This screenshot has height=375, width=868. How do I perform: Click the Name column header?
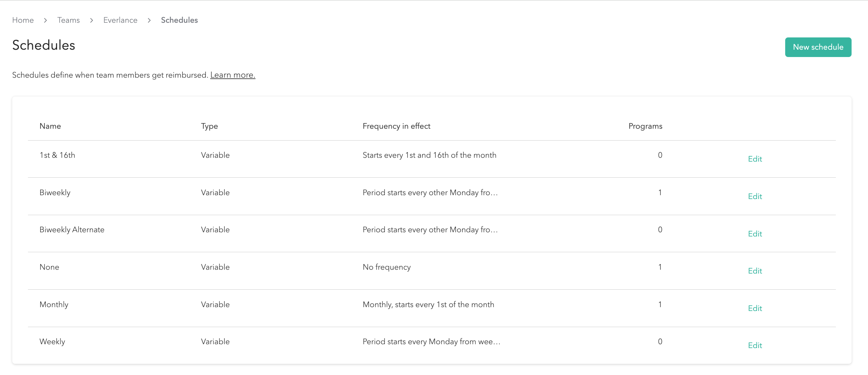coord(50,126)
